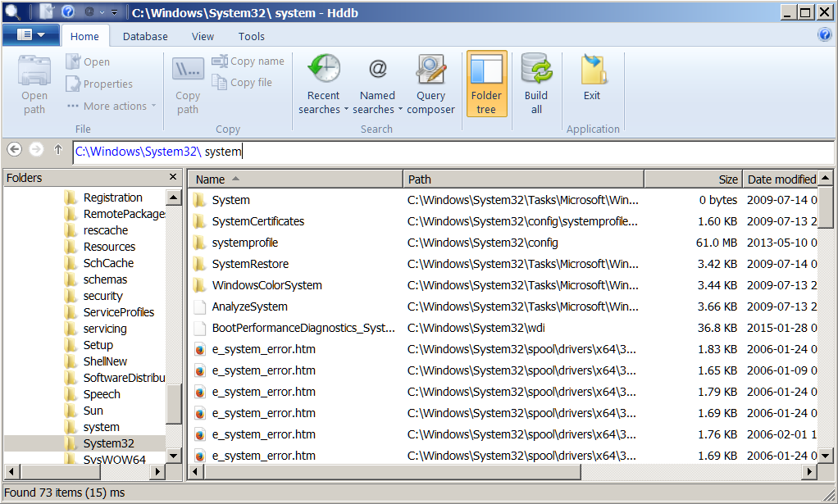Select the SchCache folder in the tree
838x504 pixels.
click(108, 263)
